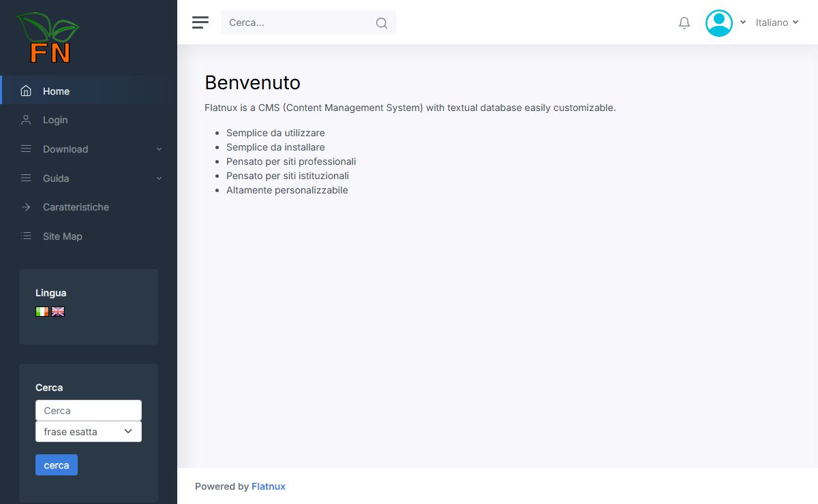This screenshot has width=818, height=504.
Task: Click 'Pensato per siti istituzionali' item
Action: (x=288, y=176)
